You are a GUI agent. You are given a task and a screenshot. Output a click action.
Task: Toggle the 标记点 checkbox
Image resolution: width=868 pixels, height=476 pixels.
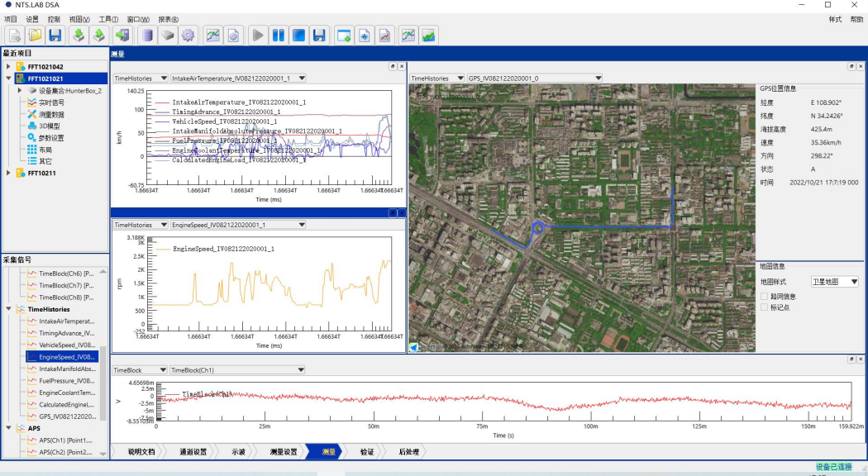(765, 307)
